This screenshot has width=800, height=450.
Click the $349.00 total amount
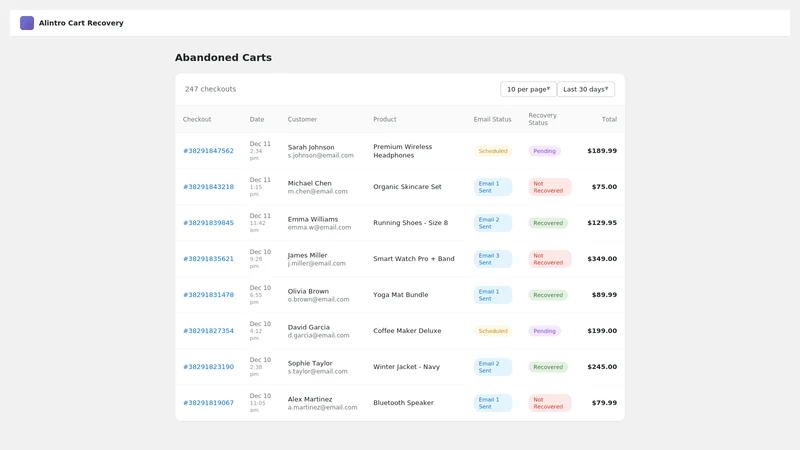pos(602,259)
